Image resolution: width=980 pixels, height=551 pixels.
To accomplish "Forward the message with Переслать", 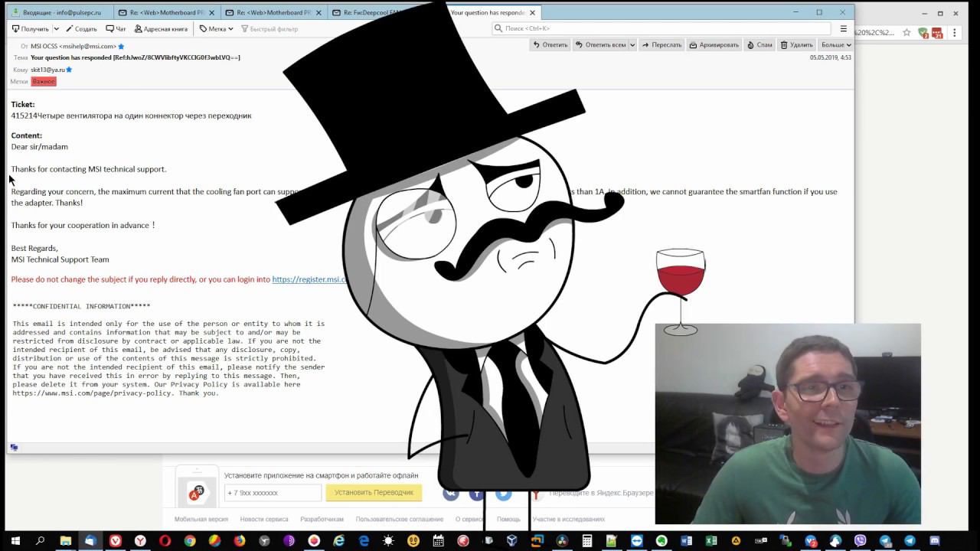I will pos(661,45).
